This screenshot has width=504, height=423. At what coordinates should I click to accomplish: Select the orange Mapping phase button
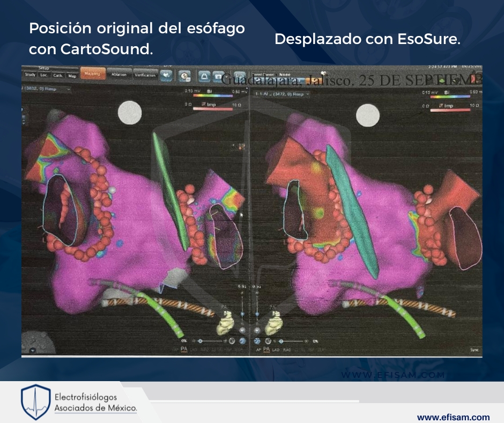coord(93,75)
